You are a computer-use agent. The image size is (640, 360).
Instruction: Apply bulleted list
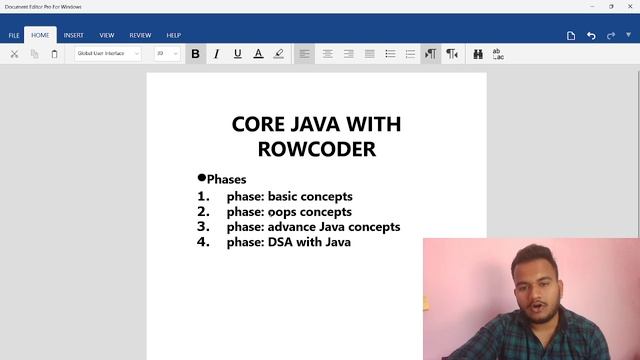tap(390, 54)
